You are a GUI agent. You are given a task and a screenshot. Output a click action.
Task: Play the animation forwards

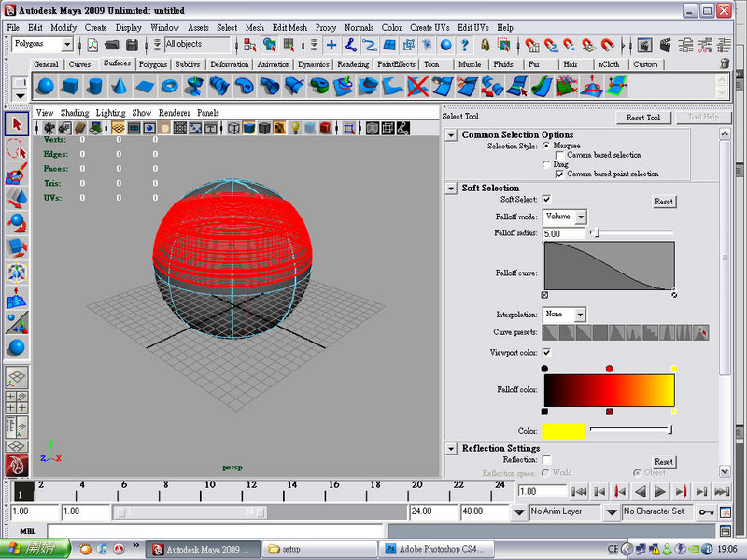click(x=660, y=491)
